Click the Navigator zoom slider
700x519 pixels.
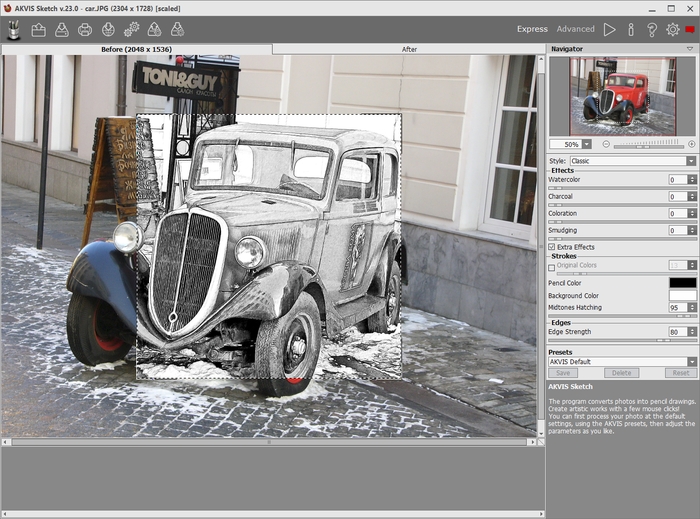[649, 145]
